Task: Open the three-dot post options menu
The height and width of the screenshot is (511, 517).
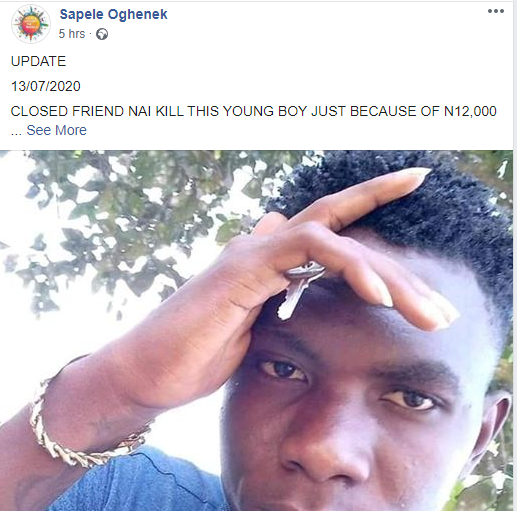Action: [496, 11]
